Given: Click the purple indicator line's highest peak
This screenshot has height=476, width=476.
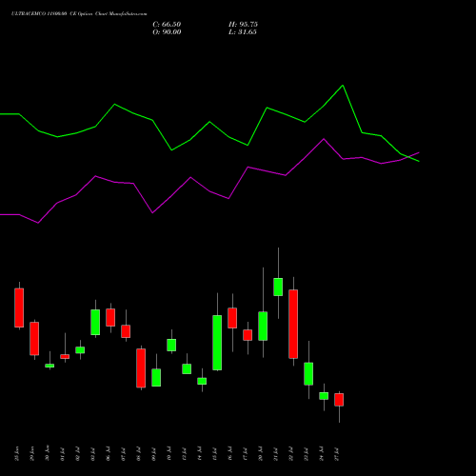Looking at the screenshot, I should 324,139.
